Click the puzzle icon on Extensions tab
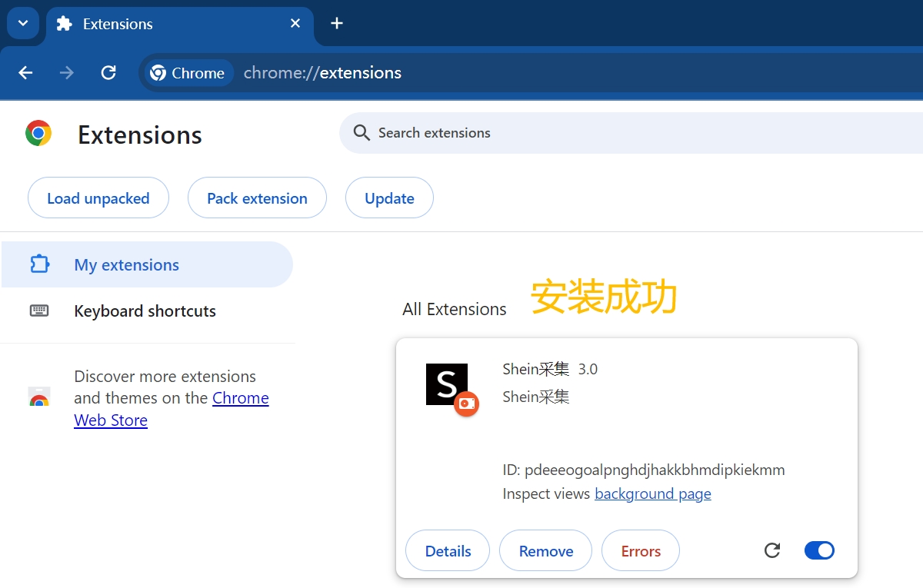This screenshot has height=588, width=923. [x=65, y=24]
